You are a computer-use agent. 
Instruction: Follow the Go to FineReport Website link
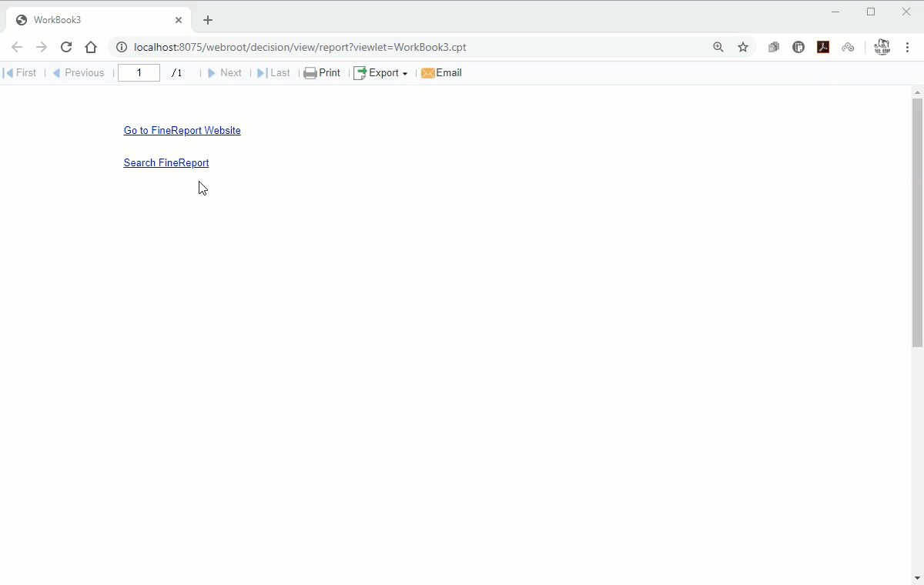(x=182, y=130)
